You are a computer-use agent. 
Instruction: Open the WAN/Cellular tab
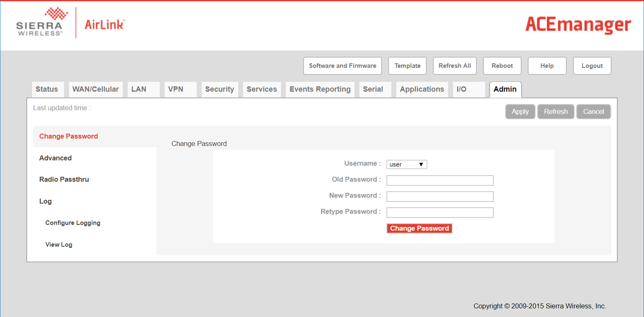(96, 89)
